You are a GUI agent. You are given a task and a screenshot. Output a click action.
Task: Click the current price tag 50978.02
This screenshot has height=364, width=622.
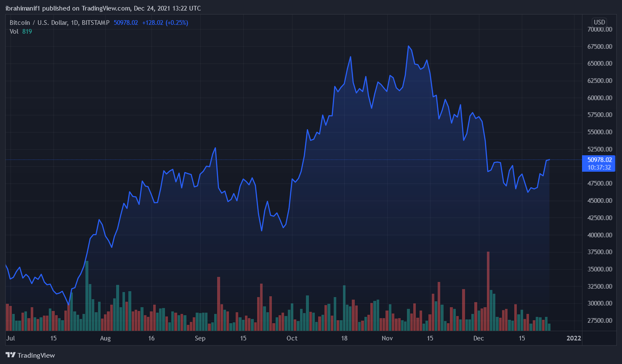tap(599, 160)
